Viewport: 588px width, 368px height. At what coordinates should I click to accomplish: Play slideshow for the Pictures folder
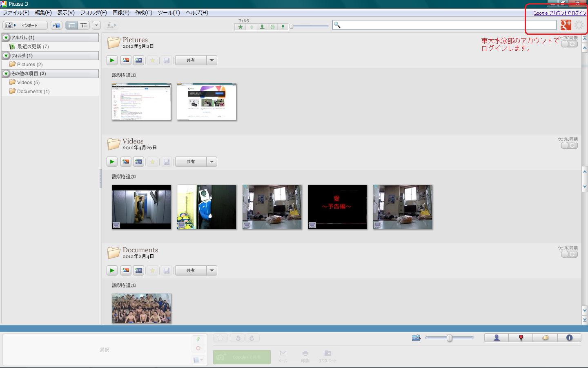tap(112, 61)
